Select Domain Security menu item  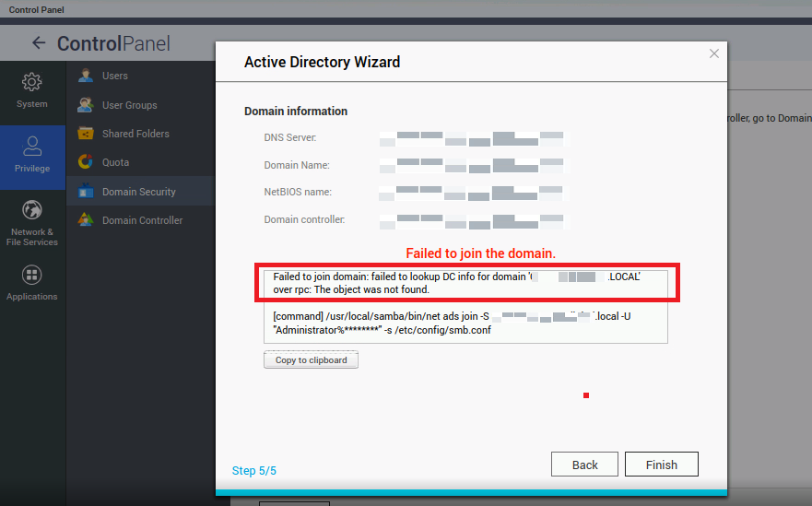tap(138, 192)
